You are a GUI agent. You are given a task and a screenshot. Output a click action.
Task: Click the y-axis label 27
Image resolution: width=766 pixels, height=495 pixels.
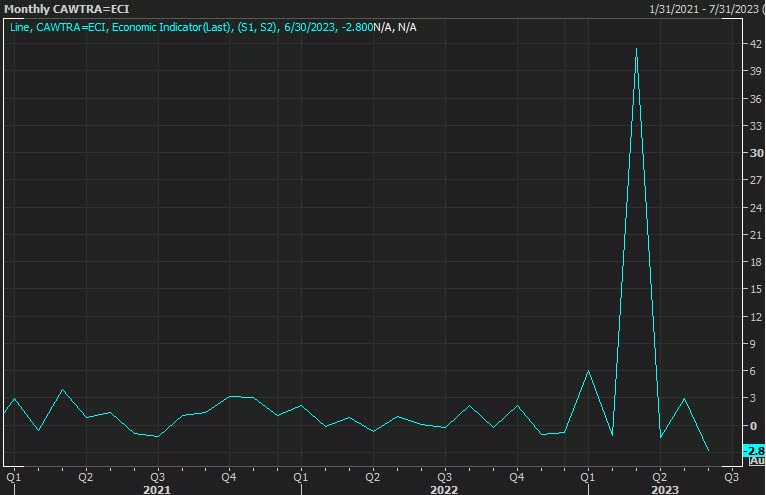point(756,180)
